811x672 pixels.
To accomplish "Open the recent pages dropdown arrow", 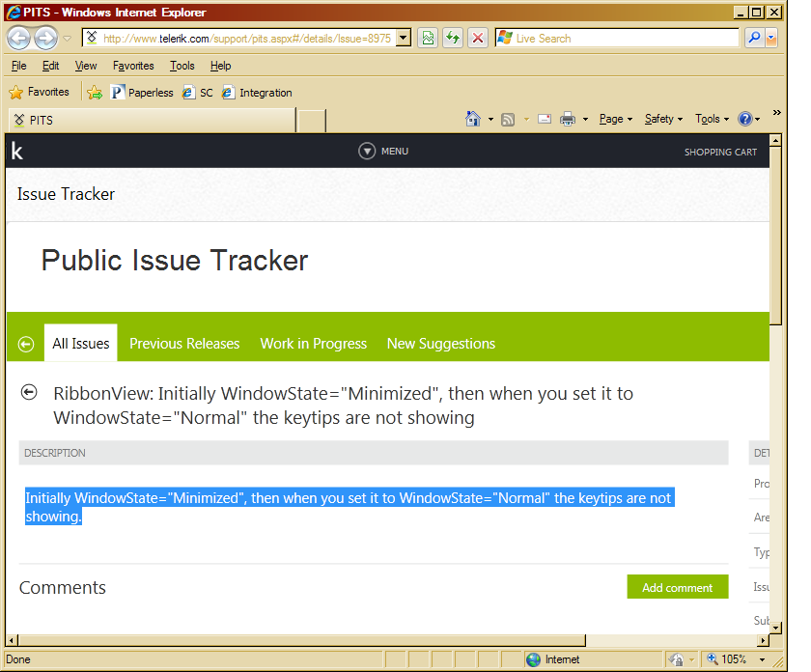I will [68, 39].
